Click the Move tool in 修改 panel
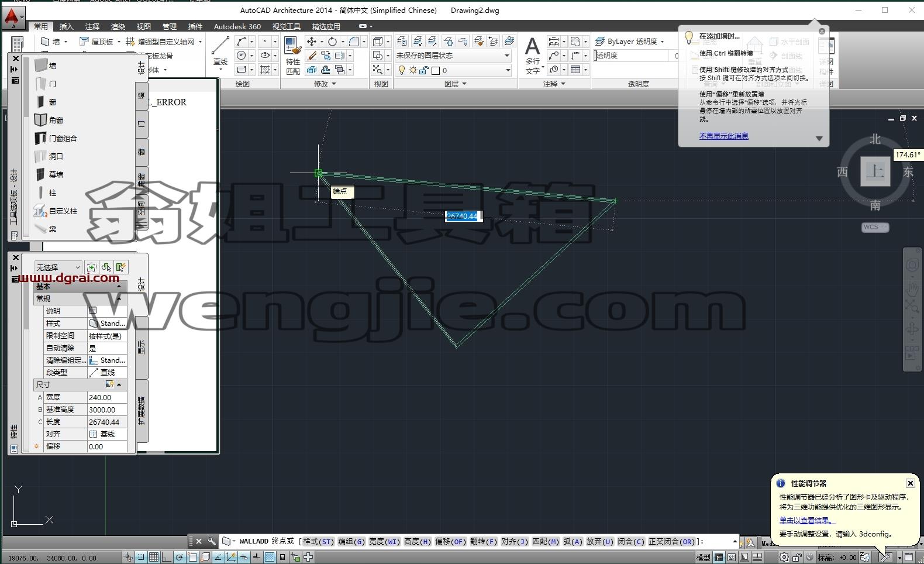The height and width of the screenshot is (564, 924). click(x=312, y=42)
